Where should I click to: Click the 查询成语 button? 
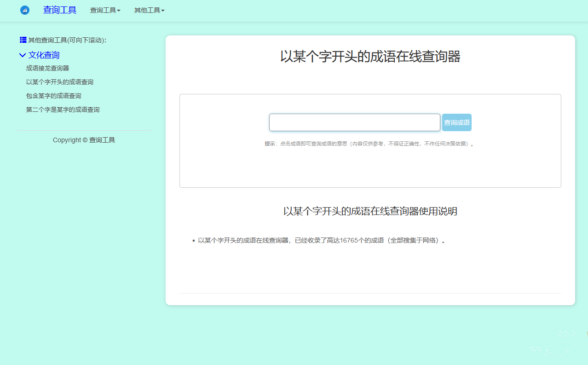pos(457,122)
